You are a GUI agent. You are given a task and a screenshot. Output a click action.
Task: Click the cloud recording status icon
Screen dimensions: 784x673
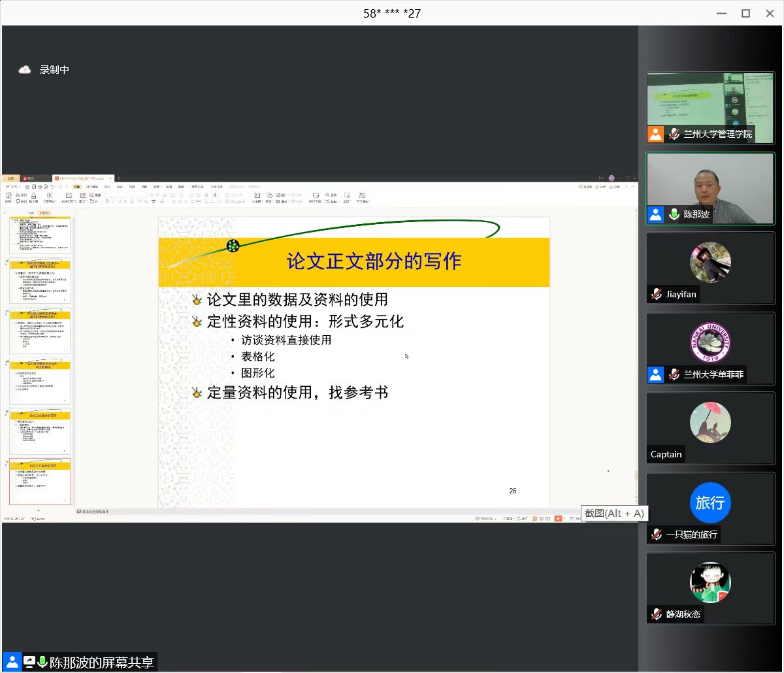pyautogui.click(x=25, y=70)
